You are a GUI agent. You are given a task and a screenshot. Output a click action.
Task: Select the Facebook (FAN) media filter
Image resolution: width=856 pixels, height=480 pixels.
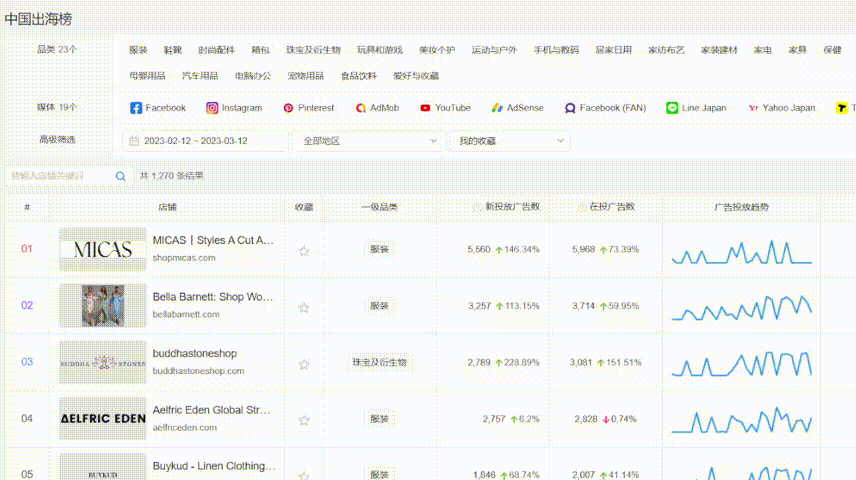pyautogui.click(x=605, y=108)
